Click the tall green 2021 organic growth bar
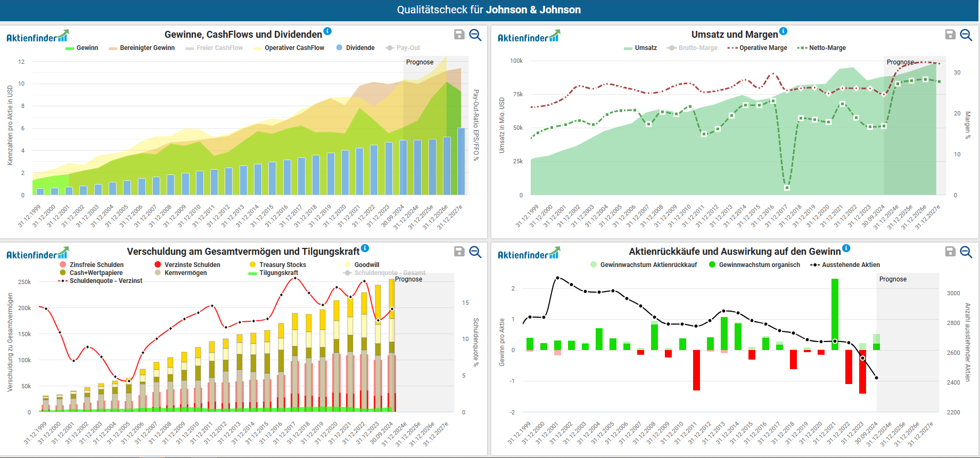 [835, 314]
